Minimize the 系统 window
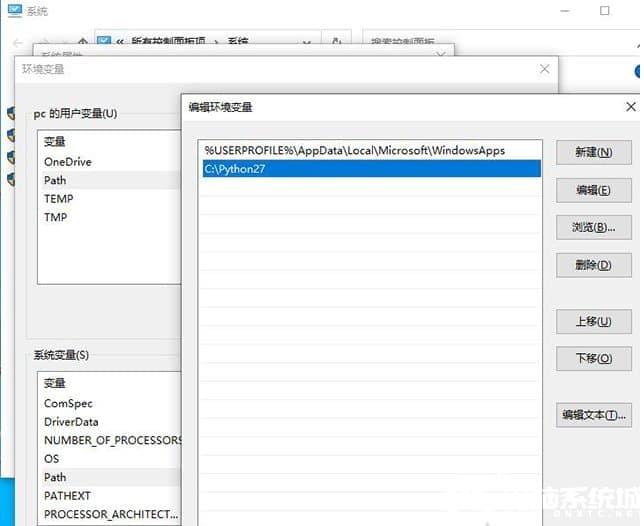The height and width of the screenshot is (526, 644). pos(565,11)
